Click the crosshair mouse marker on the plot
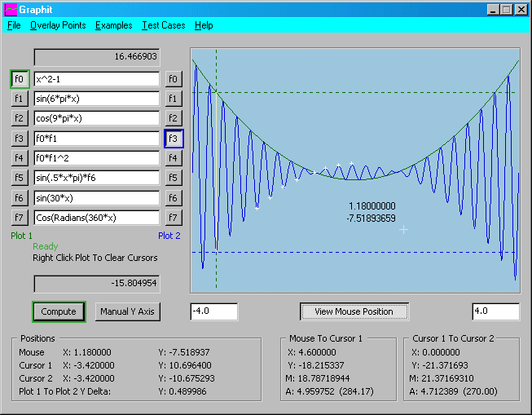The height and width of the screenshot is (415, 532). [403, 230]
